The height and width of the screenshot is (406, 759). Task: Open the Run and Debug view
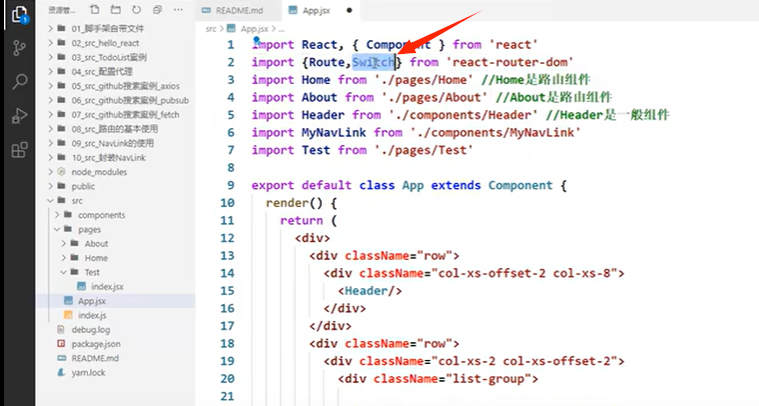coord(19,116)
